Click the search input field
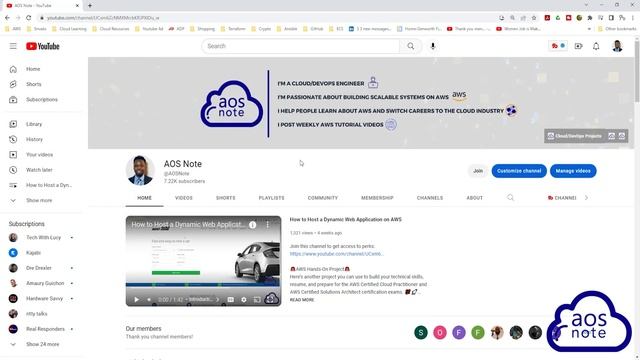Screen dimensions: 640x360 (301, 46)
